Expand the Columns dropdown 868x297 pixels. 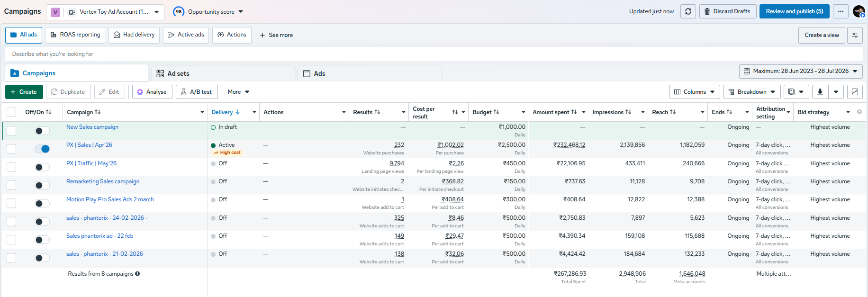point(695,92)
